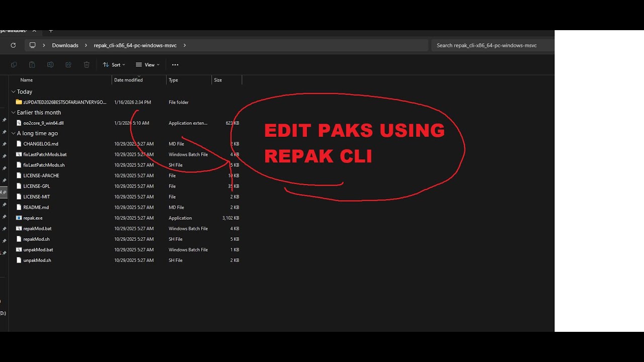The width and height of the screenshot is (644, 362).
Task: Click the Share toolbar icon
Action: [x=68, y=65]
